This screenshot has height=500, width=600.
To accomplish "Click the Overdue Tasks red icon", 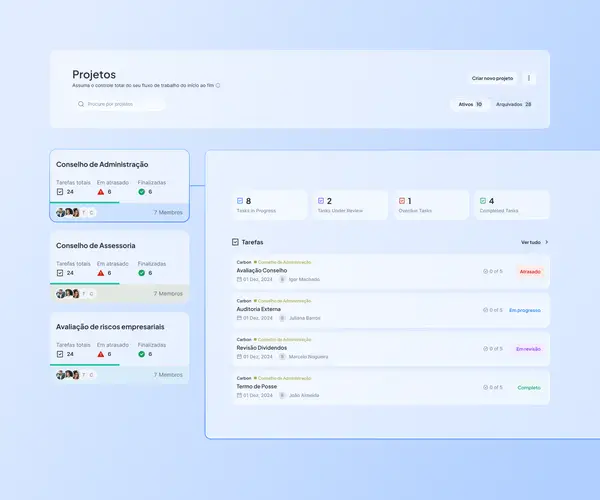I will click(402, 200).
